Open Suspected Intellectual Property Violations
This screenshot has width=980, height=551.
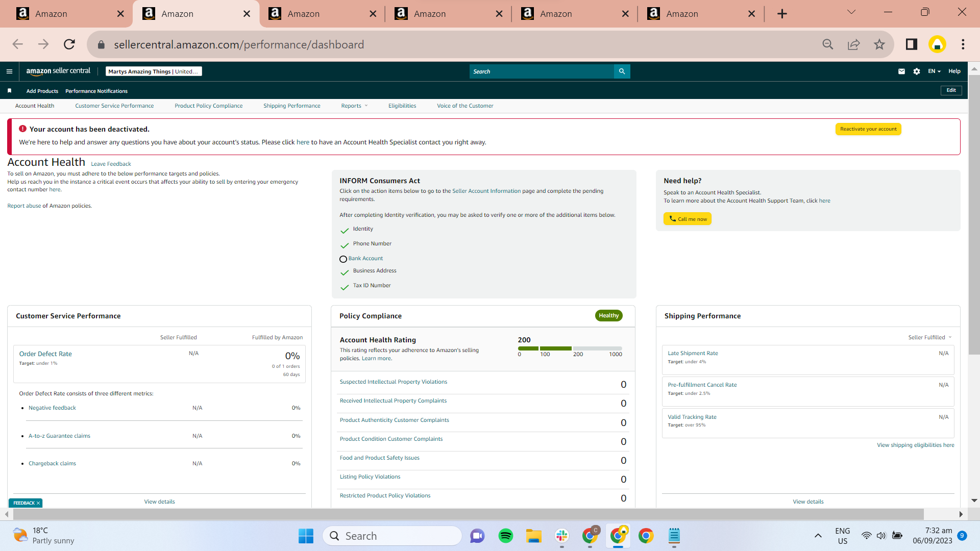(394, 382)
